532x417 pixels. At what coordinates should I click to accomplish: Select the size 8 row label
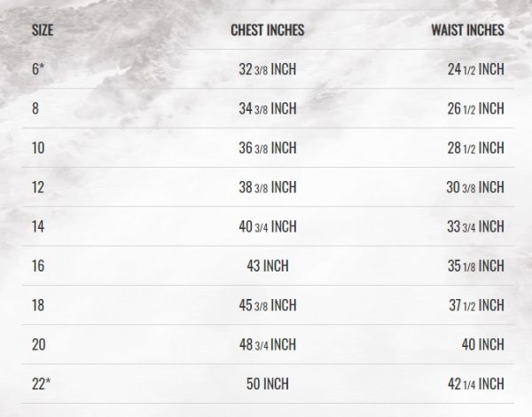[x=35, y=109]
